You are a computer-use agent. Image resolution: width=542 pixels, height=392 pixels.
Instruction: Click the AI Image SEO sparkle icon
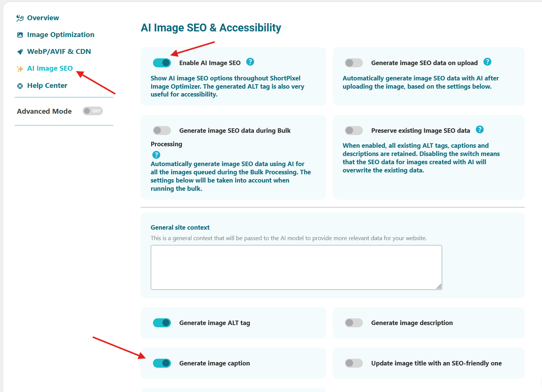pyautogui.click(x=20, y=69)
